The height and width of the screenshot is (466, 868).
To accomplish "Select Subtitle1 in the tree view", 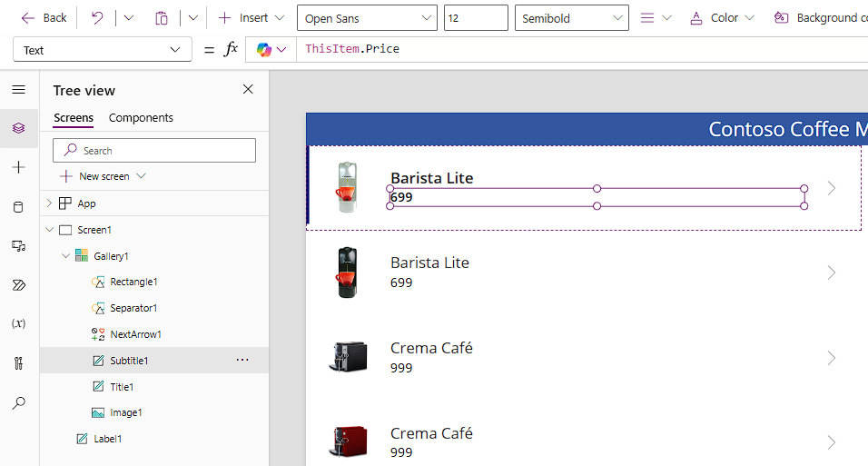I will coord(129,360).
